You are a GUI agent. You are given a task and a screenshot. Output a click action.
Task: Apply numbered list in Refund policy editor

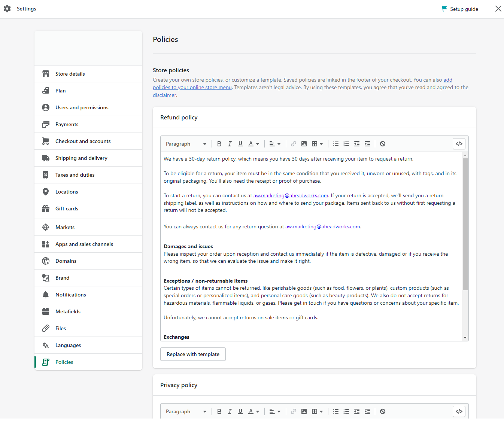click(346, 144)
